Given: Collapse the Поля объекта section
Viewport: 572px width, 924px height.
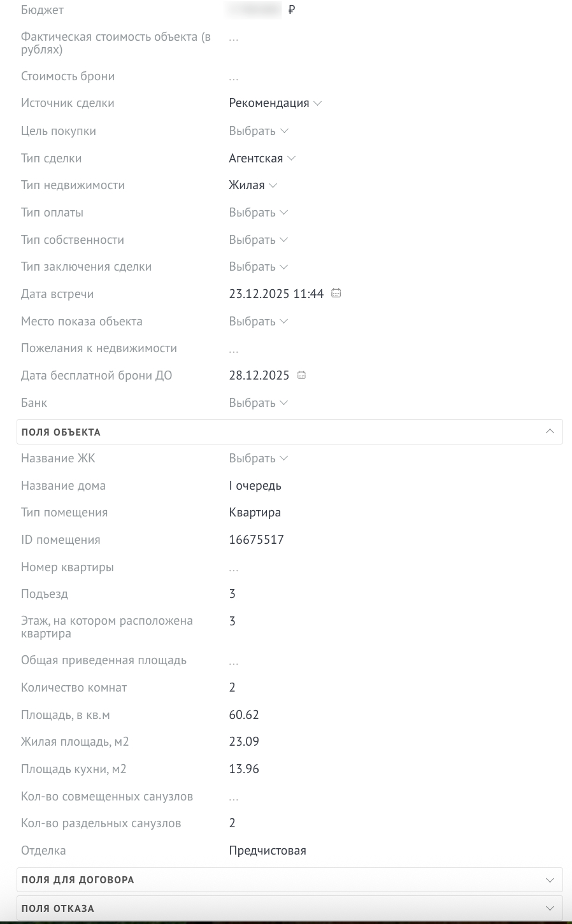Looking at the screenshot, I should [x=550, y=432].
